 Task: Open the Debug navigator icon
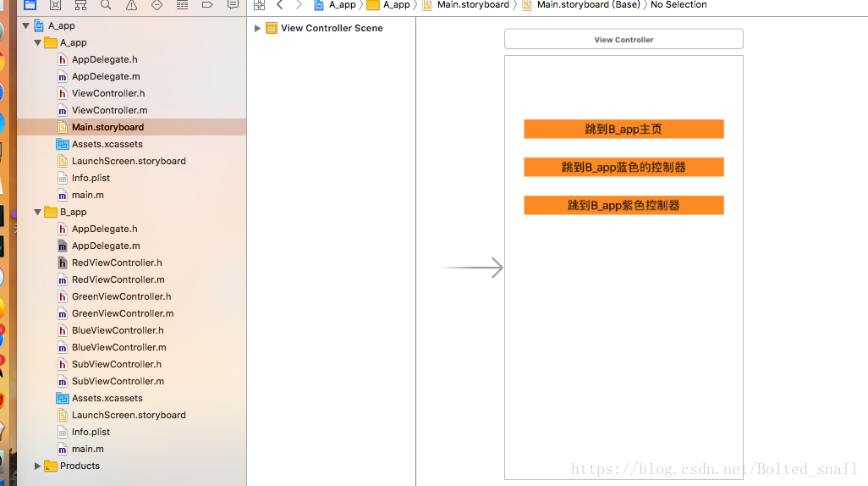(182, 5)
